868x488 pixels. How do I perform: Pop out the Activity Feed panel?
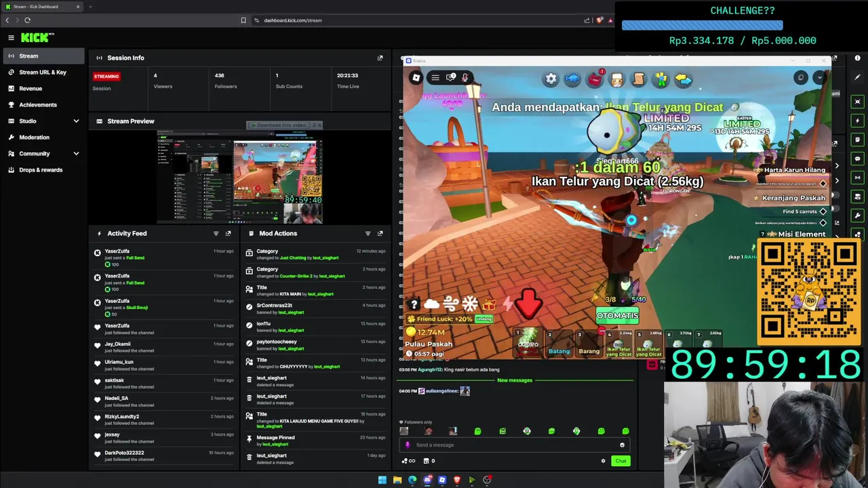point(228,233)
